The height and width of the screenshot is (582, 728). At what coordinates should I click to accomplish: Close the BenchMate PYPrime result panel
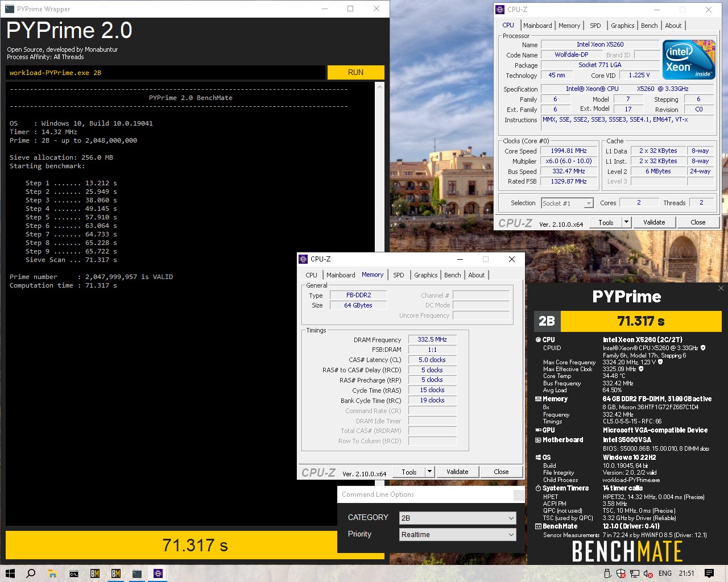[721, 288]
